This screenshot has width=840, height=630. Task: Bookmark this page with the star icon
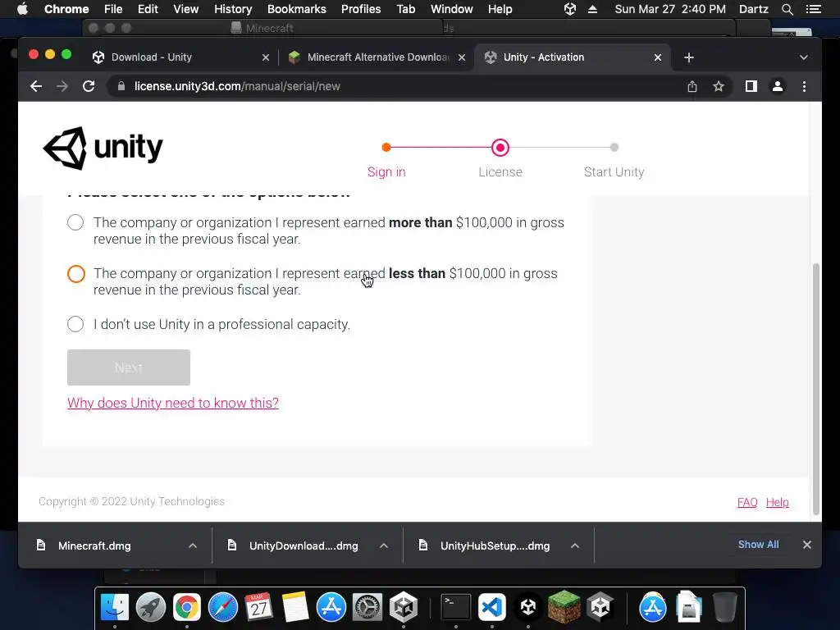(x=719, y=86)
